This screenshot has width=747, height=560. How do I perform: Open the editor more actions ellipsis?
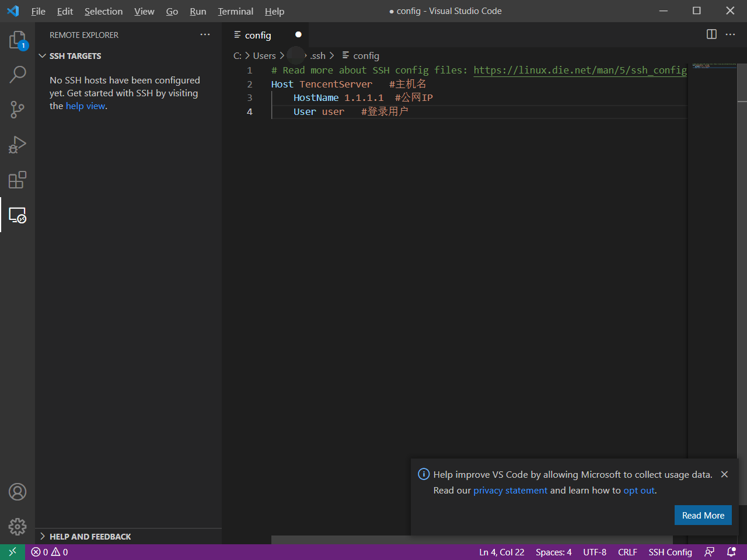pyautogui.click(x=730, y=34)
